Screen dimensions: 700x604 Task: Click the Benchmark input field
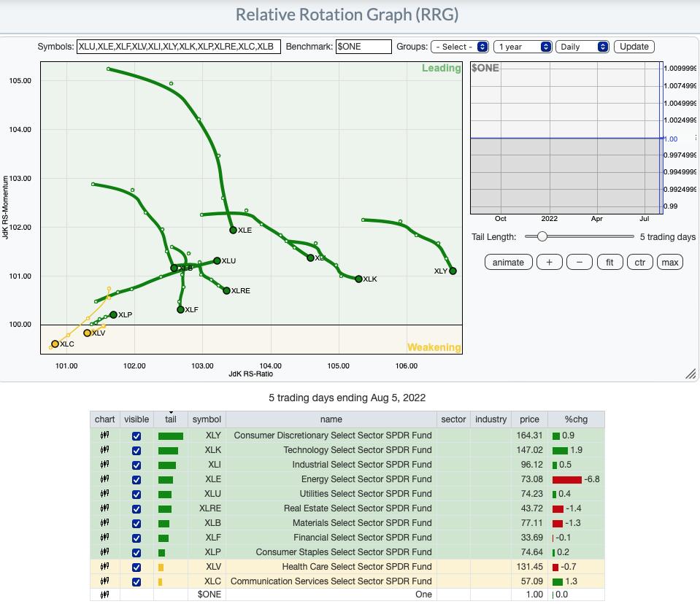point(364,47)
